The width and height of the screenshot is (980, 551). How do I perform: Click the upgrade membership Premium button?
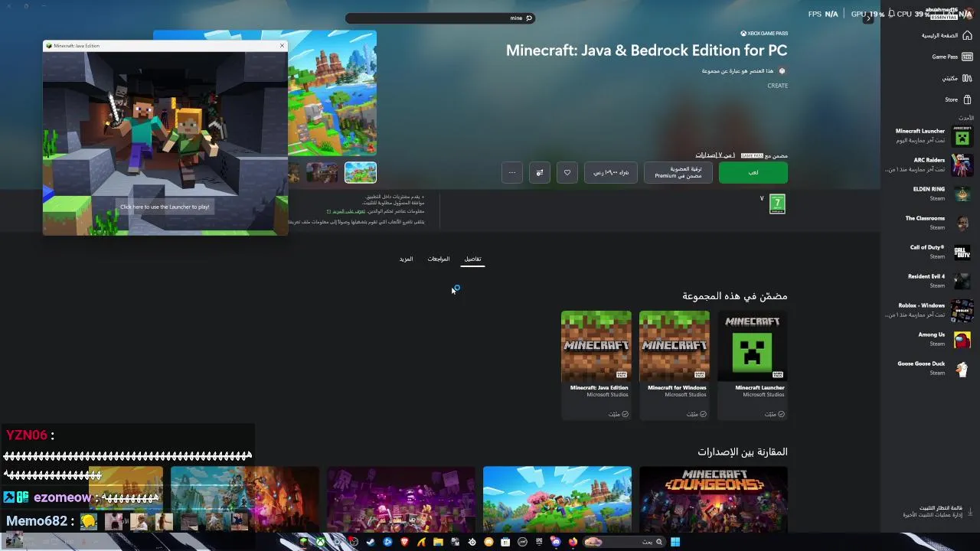678,172
